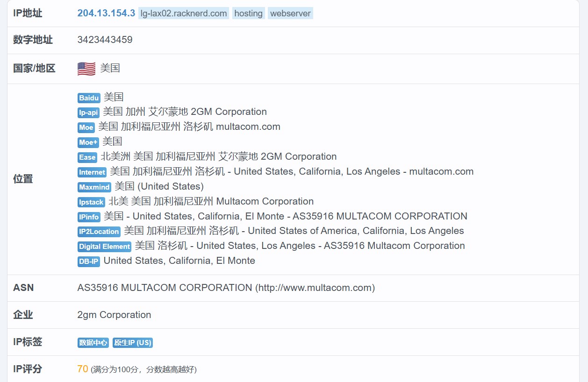This screenshot has width=588, height=382.
Task: Click the Baidu source badge
Action: tap(89, 98)
